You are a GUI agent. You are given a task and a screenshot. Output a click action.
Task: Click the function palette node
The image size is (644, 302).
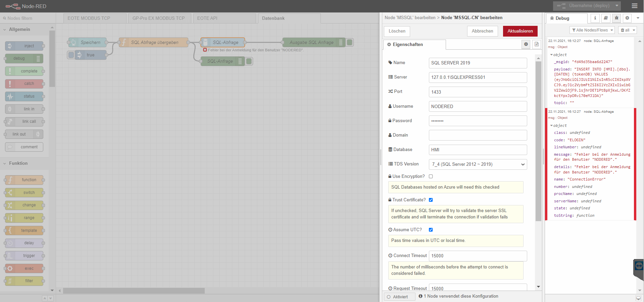(x=24, y=180)
